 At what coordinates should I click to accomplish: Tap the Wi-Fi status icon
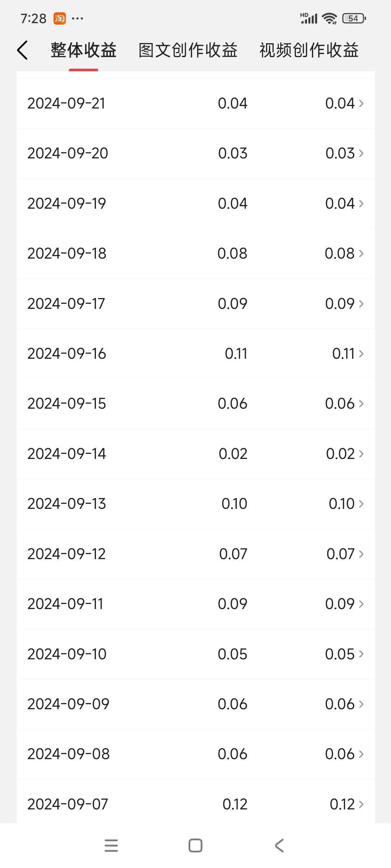click(329, 18)
